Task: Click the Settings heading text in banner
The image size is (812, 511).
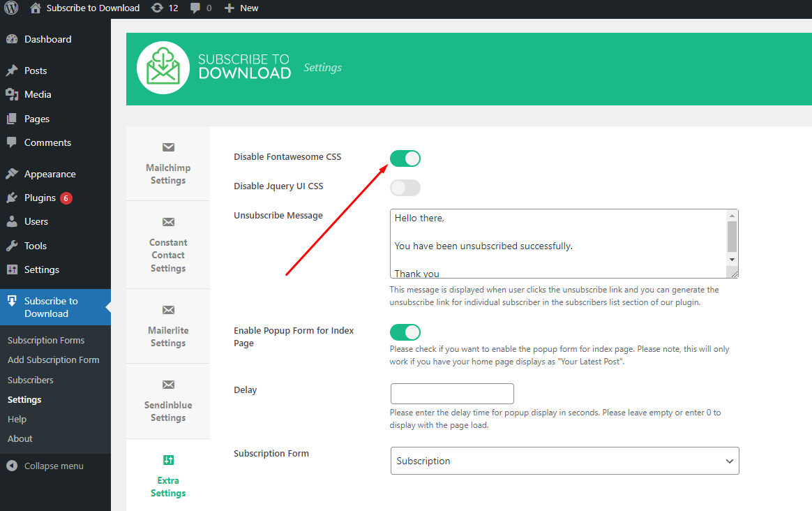Action: click(322, 68)
